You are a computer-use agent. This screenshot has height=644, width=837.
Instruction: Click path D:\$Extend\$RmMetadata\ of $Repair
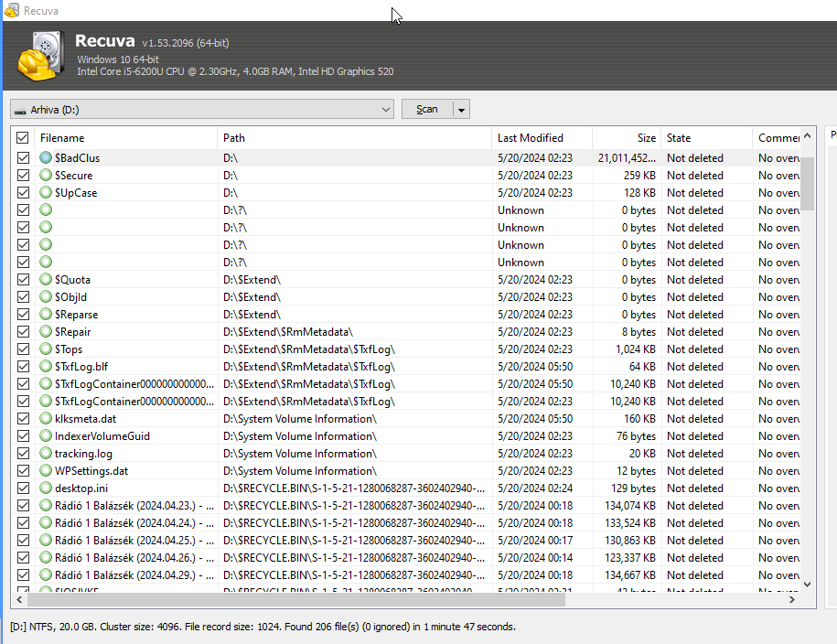pyautogui.click(x=288, y=332)
